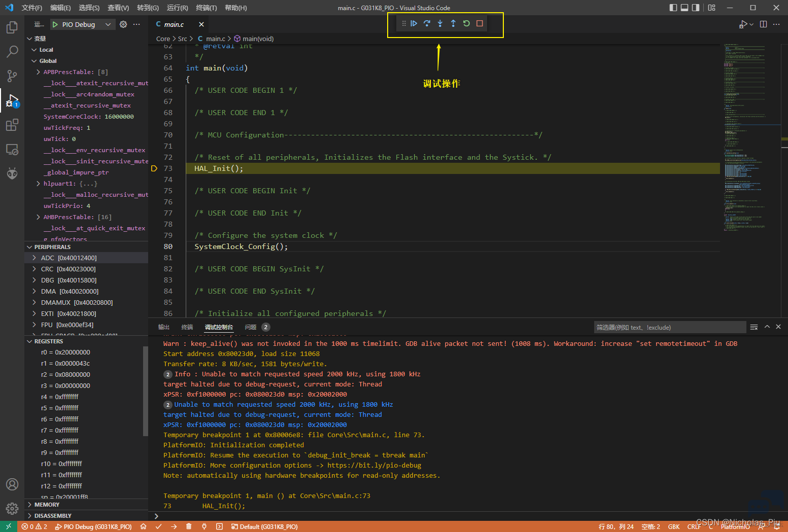Click the errors and warnings count in status bar
This screenshot has height=532, width=788.
34,526
